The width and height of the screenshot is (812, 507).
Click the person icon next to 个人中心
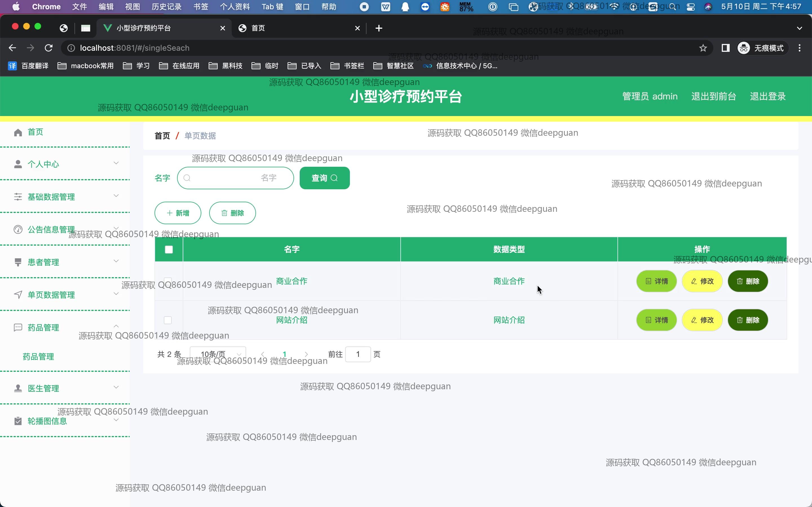(18, 164)
